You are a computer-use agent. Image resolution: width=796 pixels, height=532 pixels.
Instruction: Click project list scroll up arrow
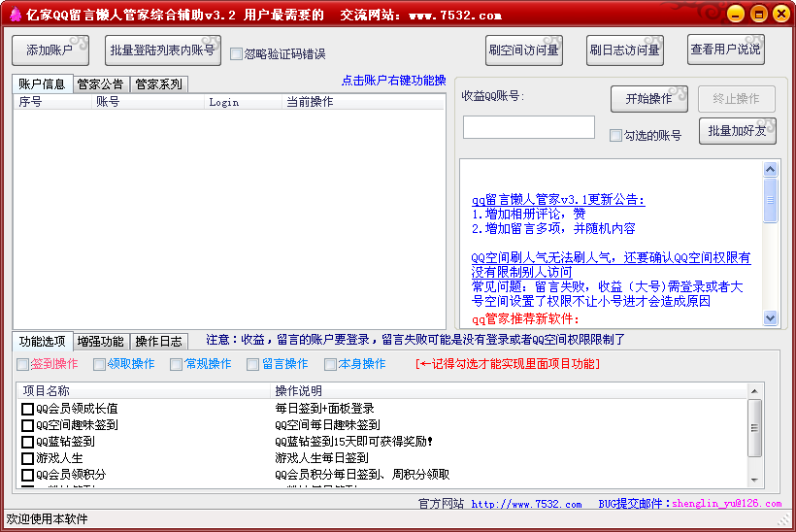pyautogui.click(x=754, y=391)
